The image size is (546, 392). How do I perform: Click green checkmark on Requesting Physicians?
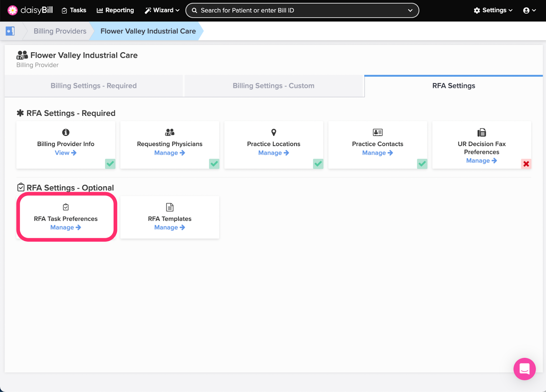214,164
